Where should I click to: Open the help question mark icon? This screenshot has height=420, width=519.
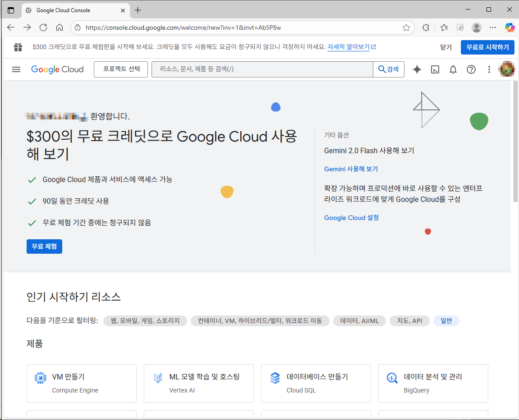(471, 69)
